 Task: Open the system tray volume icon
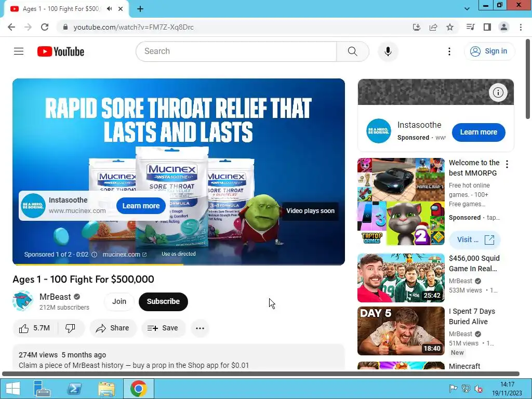click(x=478, y=389)
